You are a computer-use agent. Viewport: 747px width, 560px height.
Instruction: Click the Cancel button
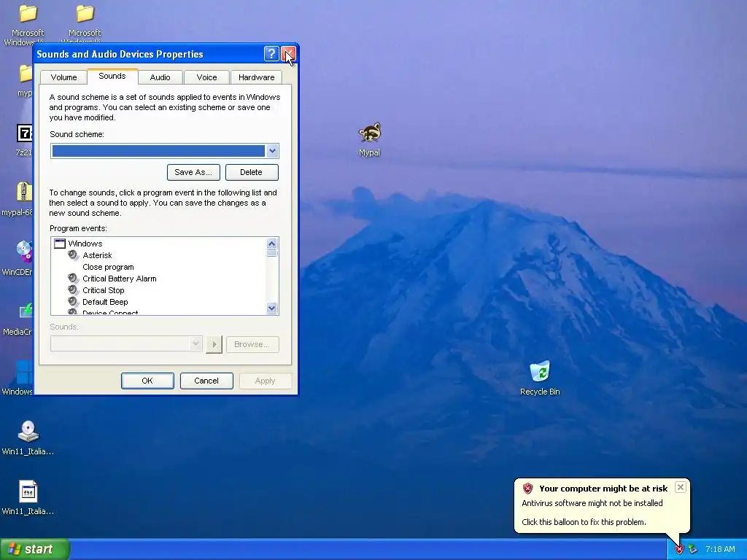pos(206,381)
